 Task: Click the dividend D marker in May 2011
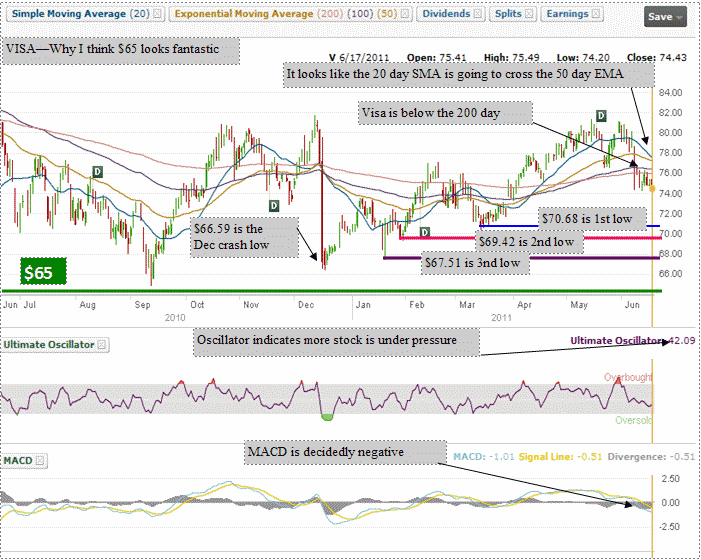[602, 116]
